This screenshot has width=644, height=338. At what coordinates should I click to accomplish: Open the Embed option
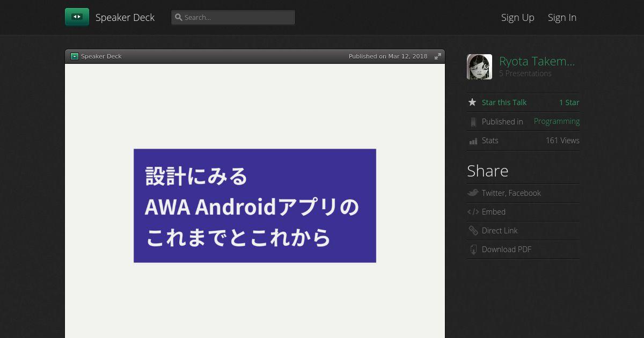point(494,212)
